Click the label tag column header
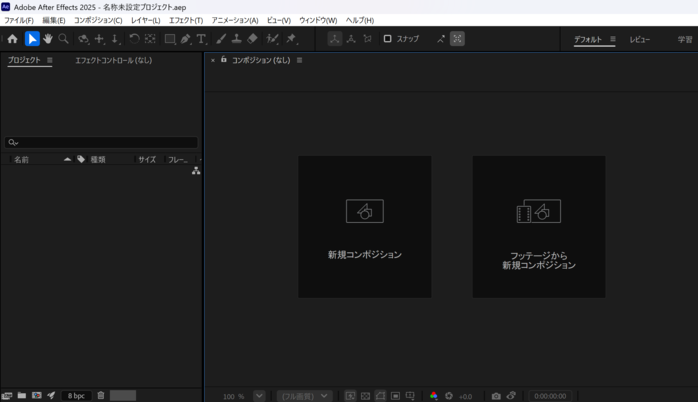Image resolution: width=698 pixels, height=402 pixels. (x=81, y=159)
